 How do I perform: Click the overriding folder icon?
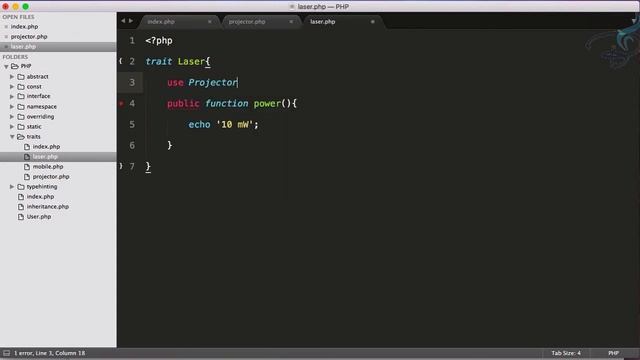[21, 117]
